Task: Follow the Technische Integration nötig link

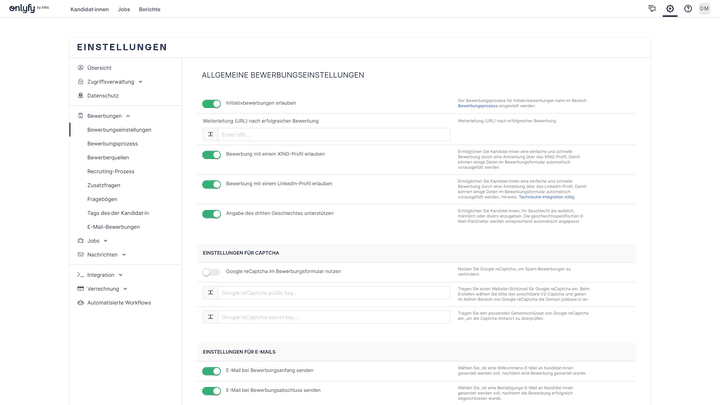Action: (546, 197)
